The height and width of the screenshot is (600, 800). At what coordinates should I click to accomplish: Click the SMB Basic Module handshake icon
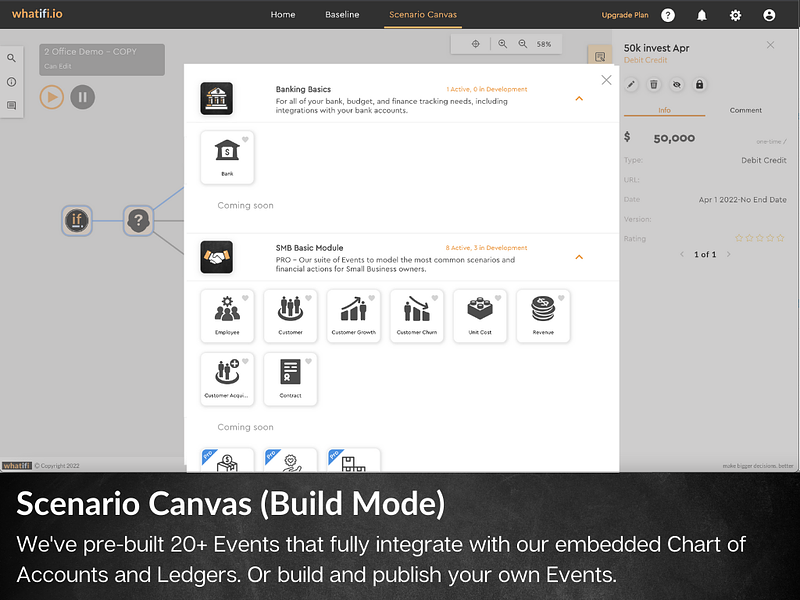(x=216, y=257)
